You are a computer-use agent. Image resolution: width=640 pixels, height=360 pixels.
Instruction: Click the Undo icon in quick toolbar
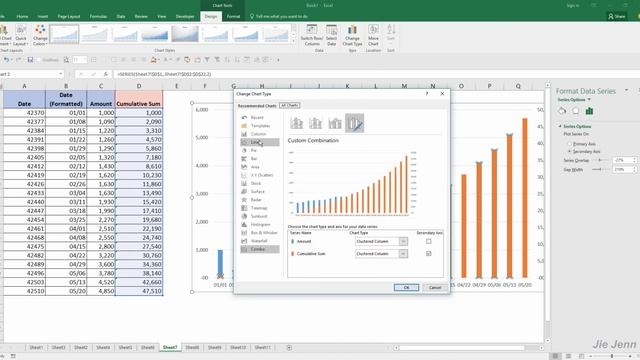6,60
